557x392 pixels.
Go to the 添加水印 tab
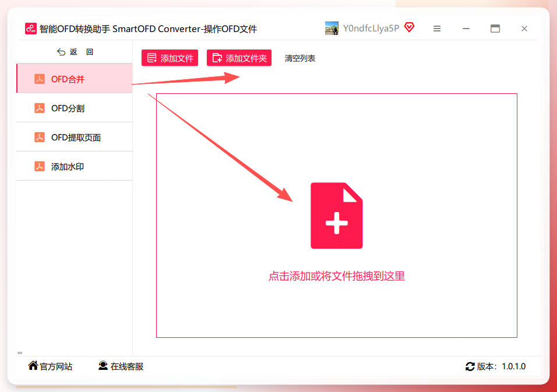(75, 166)
